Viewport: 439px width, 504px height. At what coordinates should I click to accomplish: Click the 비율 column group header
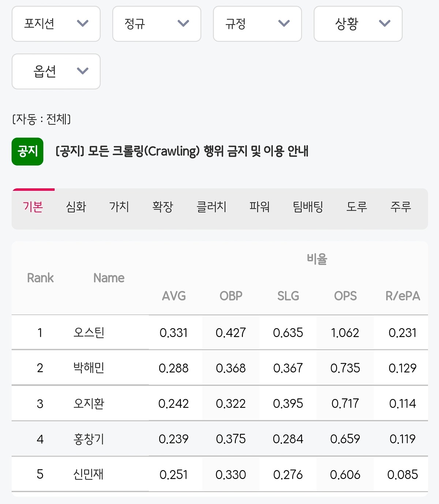click(x=317, y=259)
